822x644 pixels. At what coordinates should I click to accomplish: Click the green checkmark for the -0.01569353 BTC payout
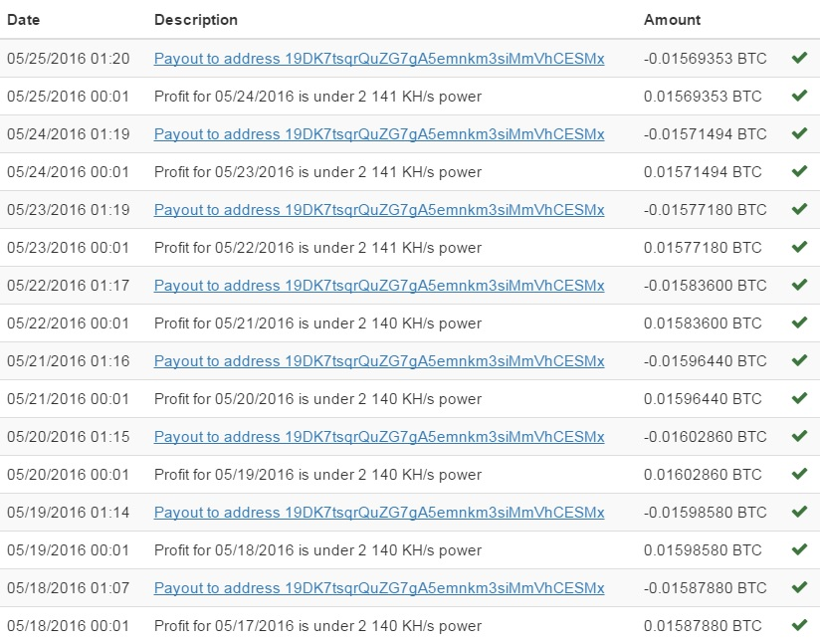click(799, 58)
